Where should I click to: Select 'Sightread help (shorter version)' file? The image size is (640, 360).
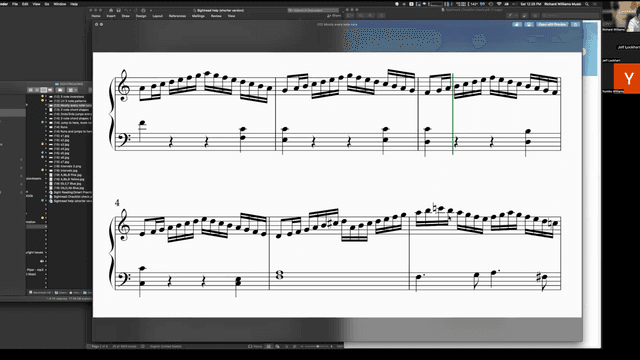[71, 201]
